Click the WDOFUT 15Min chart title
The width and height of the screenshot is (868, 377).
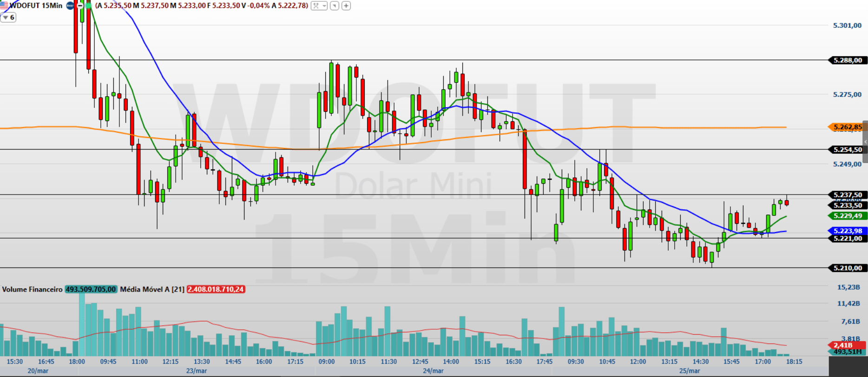[36, 6]
